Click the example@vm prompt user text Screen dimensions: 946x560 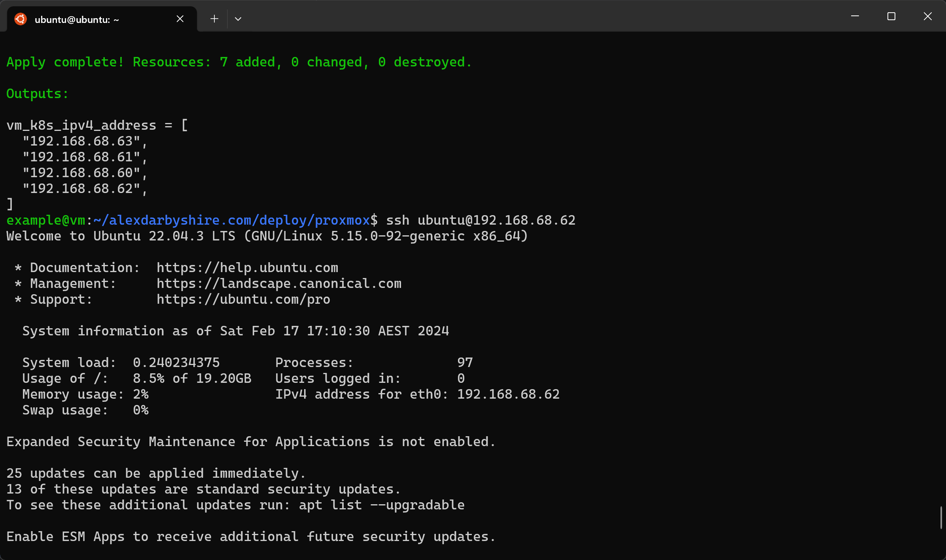point(46,220)
